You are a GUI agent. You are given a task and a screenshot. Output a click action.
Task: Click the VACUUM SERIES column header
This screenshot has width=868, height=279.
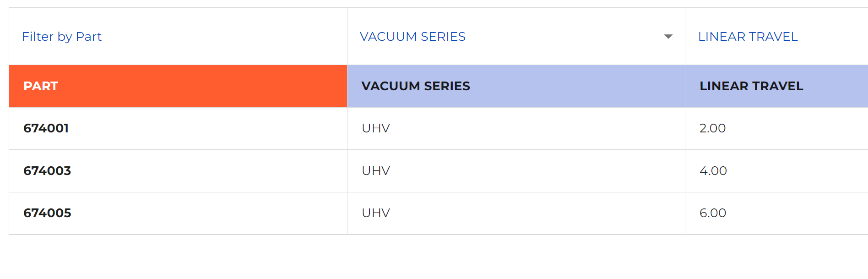click(x=416, y=86)
